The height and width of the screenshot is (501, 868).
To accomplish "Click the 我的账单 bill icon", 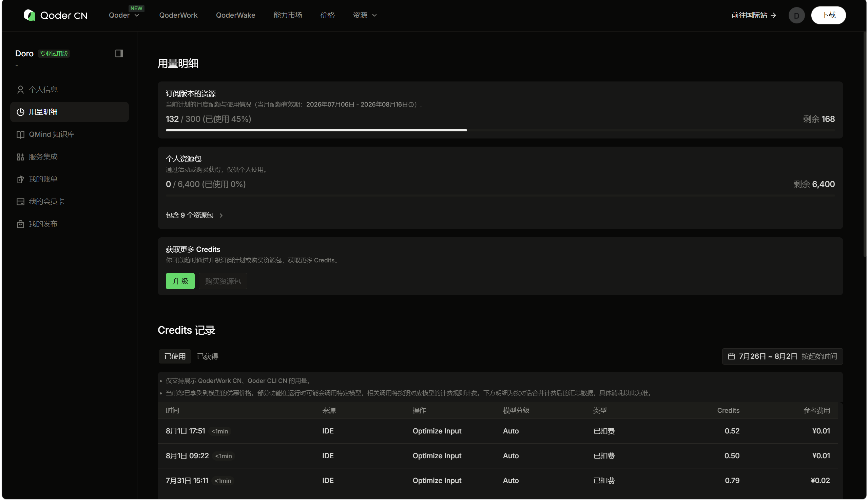I will coord(20,179).
